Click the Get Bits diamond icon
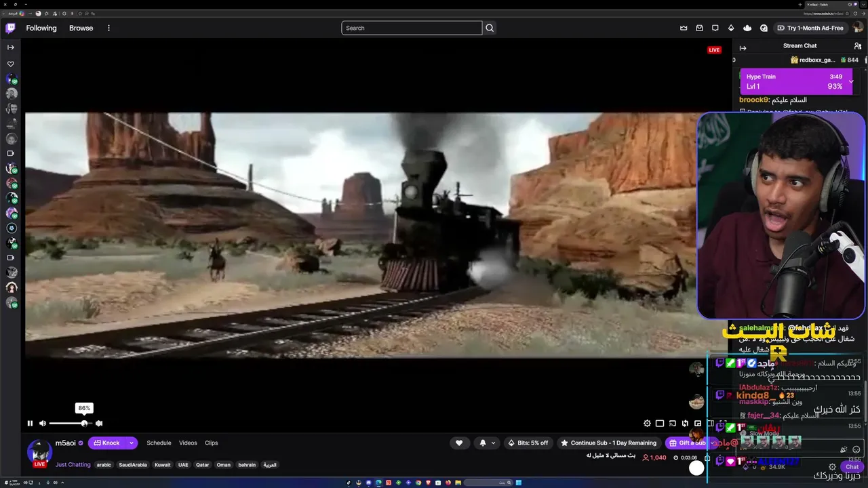868x488 pixels. click(730, 28)
